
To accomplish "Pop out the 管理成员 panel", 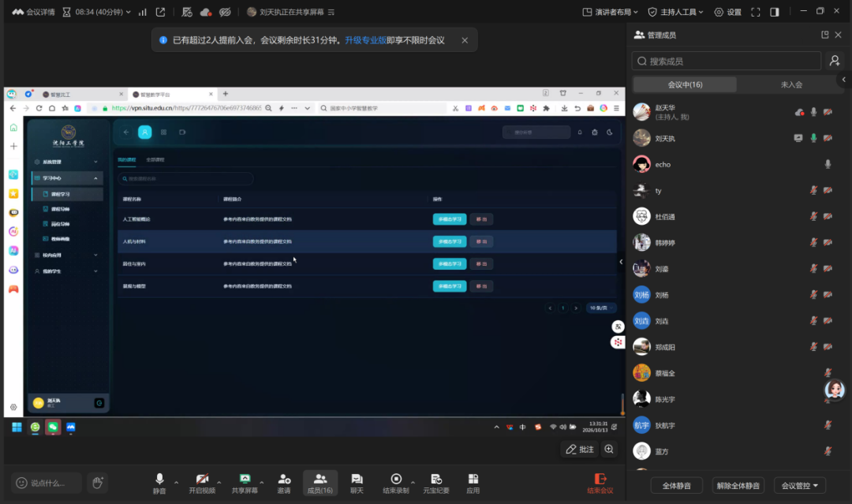I will tap(825, 35).
